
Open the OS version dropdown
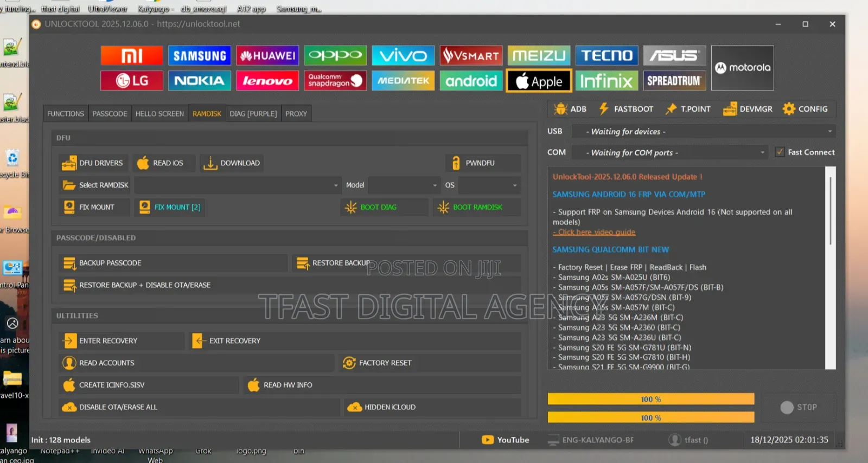click(489, 185)
